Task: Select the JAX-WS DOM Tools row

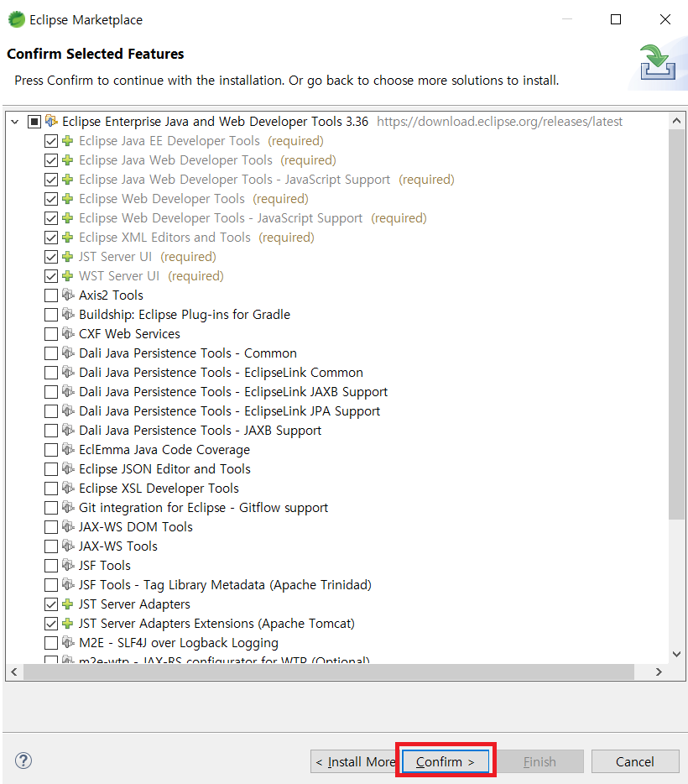Action: point(135,527)
